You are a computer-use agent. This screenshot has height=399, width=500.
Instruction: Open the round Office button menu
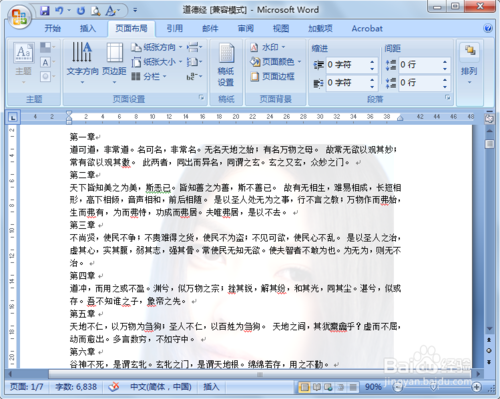coord(19,17)
